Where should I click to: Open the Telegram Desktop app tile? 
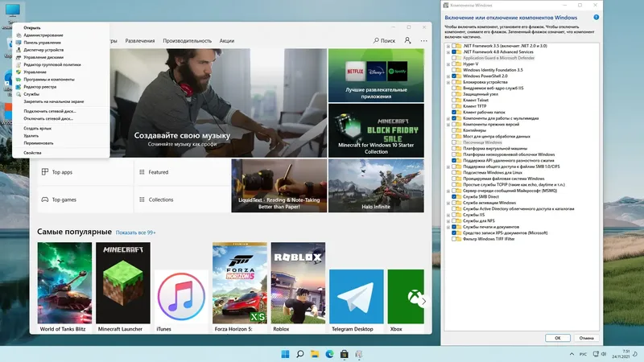click(356, 296)
